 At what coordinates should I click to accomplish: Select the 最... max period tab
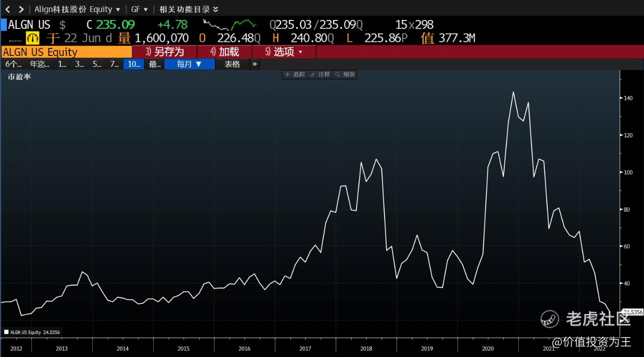155,64
